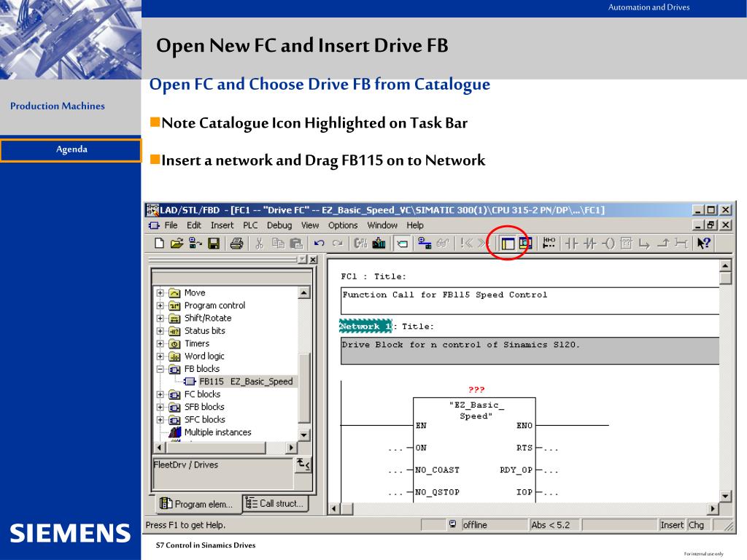
Task: Insert a new network via toolbar icon
Action: 549,244
